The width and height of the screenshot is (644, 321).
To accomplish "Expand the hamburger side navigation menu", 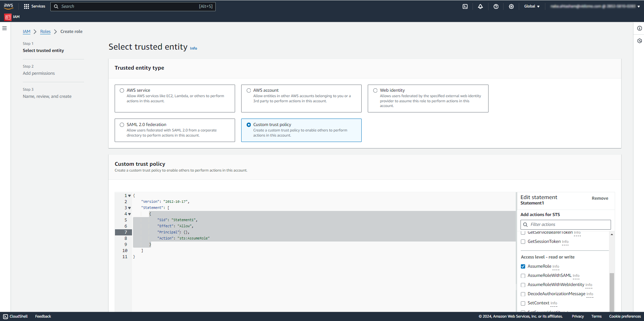I will pos(4,29).
